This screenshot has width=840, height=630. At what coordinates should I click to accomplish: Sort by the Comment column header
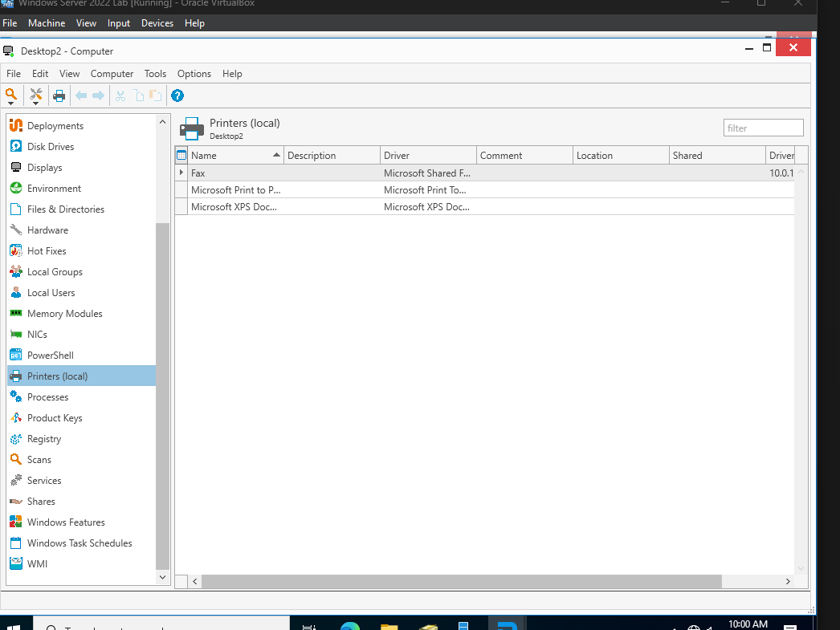(524, 155)
